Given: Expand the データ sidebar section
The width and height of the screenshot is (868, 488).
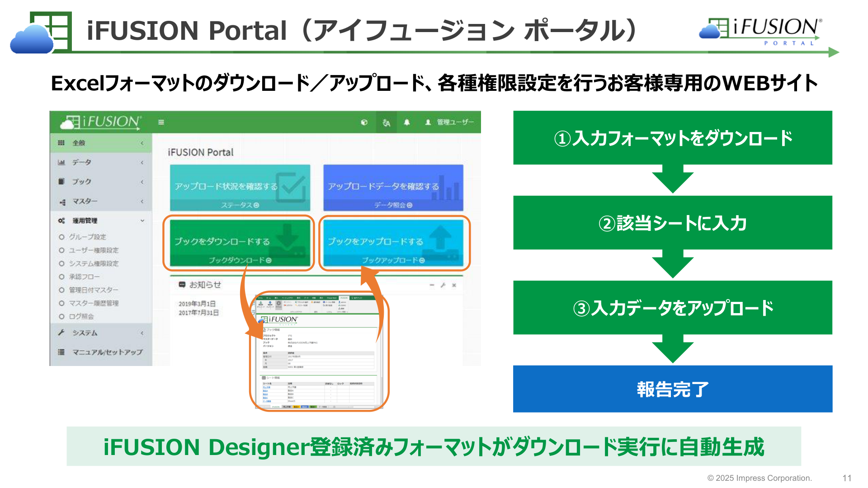Looking at the screenshot, I should (101, 162).
